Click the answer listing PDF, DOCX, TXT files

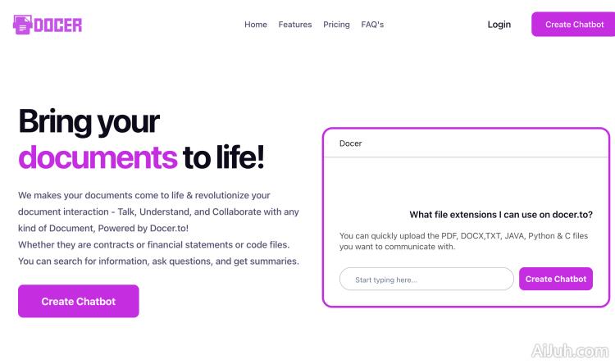point(463,241)
